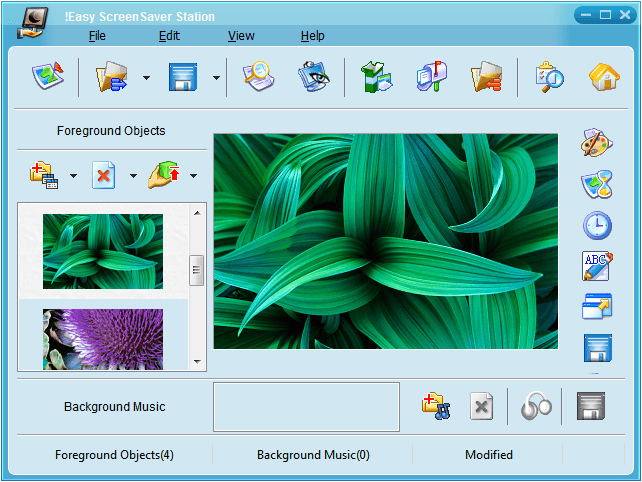Save project using the top toolbar floppy icon

tap(183, 77)
